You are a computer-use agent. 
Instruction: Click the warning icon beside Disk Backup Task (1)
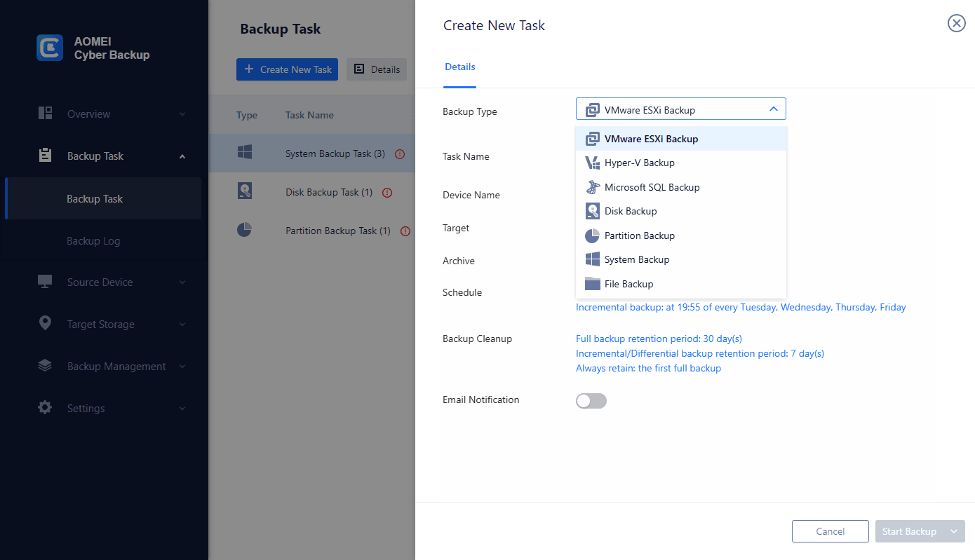pyautogui.click(x=387, y=193)
